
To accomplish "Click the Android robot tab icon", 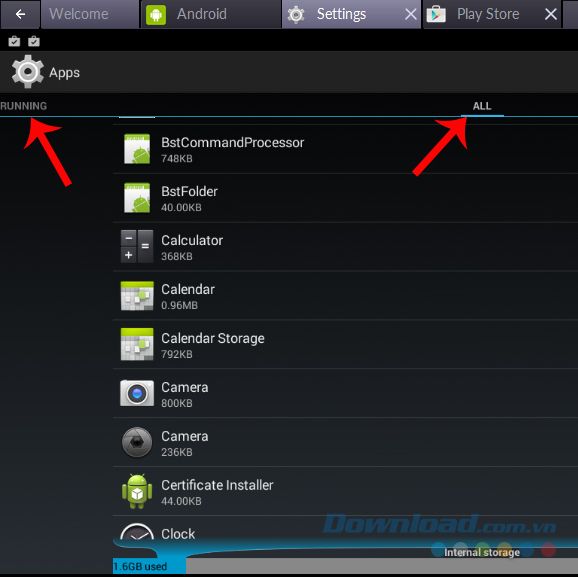I will 156,15.
